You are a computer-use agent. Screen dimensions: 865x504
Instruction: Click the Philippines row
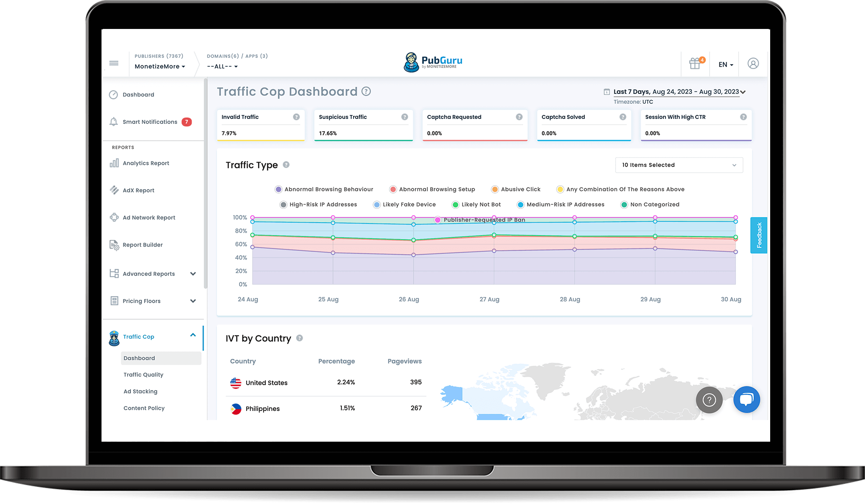pyautogui.click(x=326, y=408)
